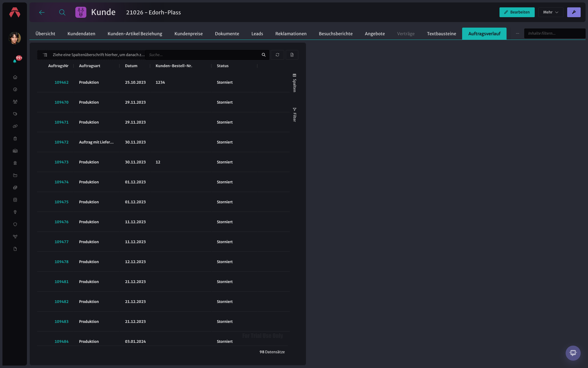Image resolution: width=588 pixels, height=368 pixels.
Task: Sort by Auftragsart column header
Action: [89, 66]
